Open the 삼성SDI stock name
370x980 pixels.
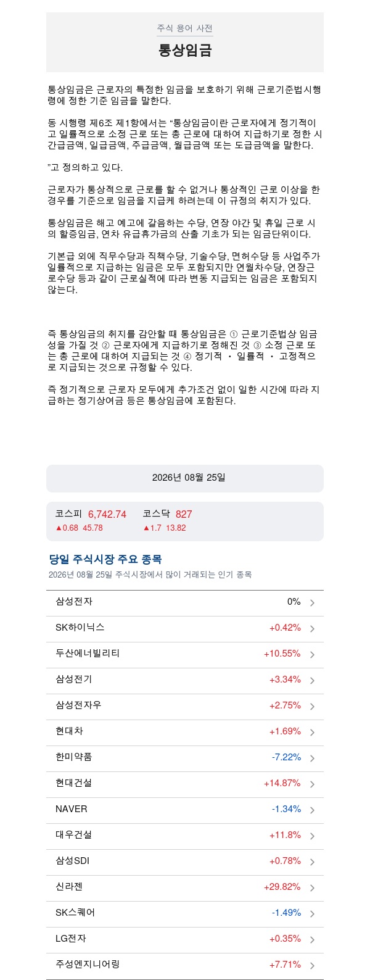[x=73, y=861]
